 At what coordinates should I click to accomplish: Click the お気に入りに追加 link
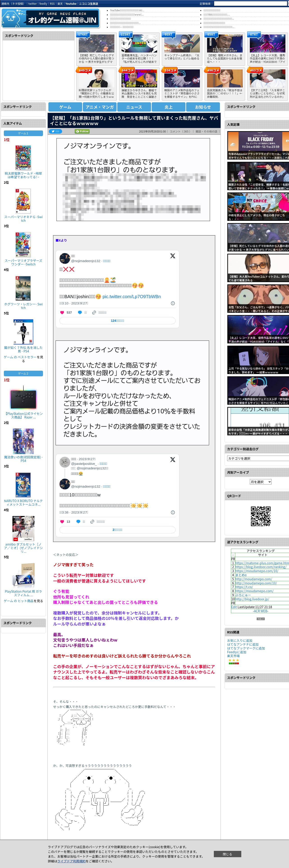pyautogui.click(x=239, y=641)
